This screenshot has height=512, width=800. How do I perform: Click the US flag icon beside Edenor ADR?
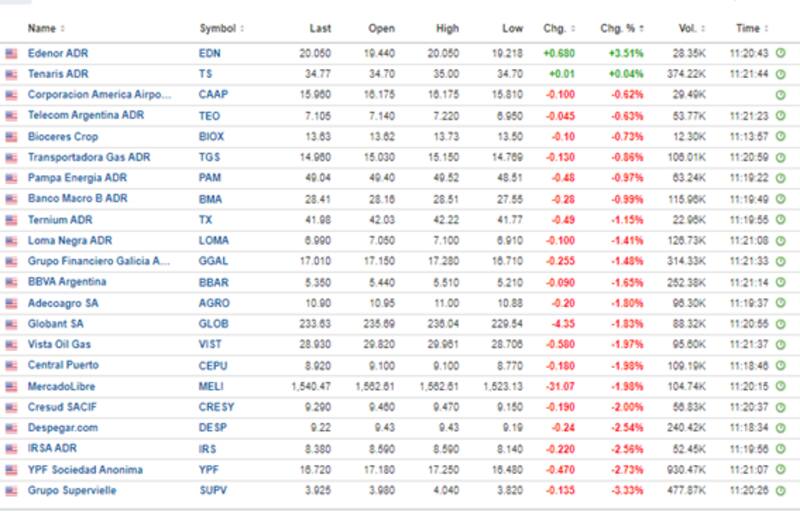pyautogui.click(x=12, y=53)
